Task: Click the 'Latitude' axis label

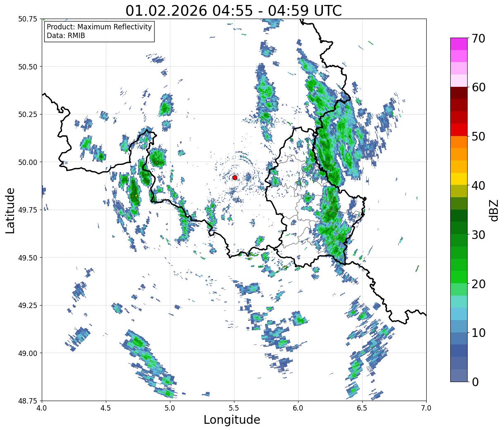Action: (x=10, y=210)
